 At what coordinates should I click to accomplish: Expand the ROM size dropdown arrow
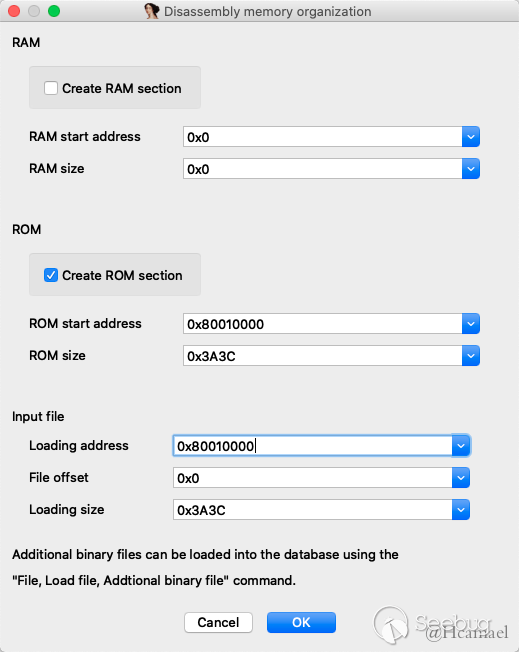pos(471,356)
